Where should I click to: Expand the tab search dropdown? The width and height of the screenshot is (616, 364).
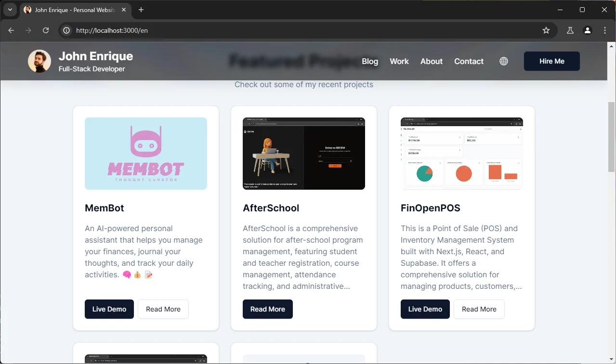click(10, 10)
